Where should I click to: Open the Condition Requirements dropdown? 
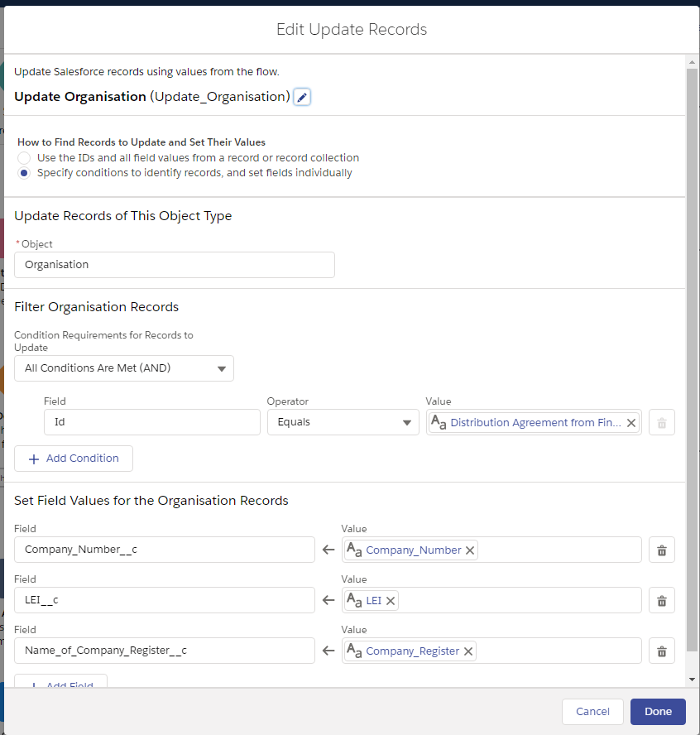click(124, 368)
